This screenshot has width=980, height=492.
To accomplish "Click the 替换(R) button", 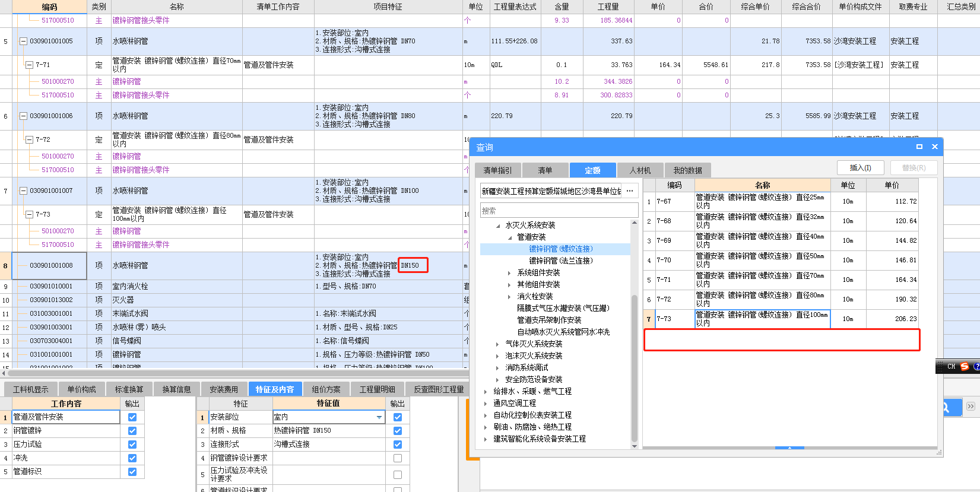I will point(914,168).
